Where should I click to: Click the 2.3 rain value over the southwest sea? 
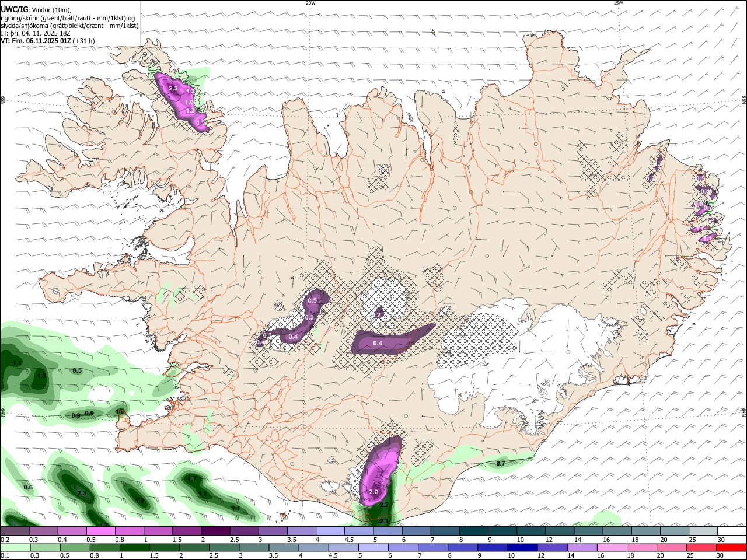coord(82,494)
